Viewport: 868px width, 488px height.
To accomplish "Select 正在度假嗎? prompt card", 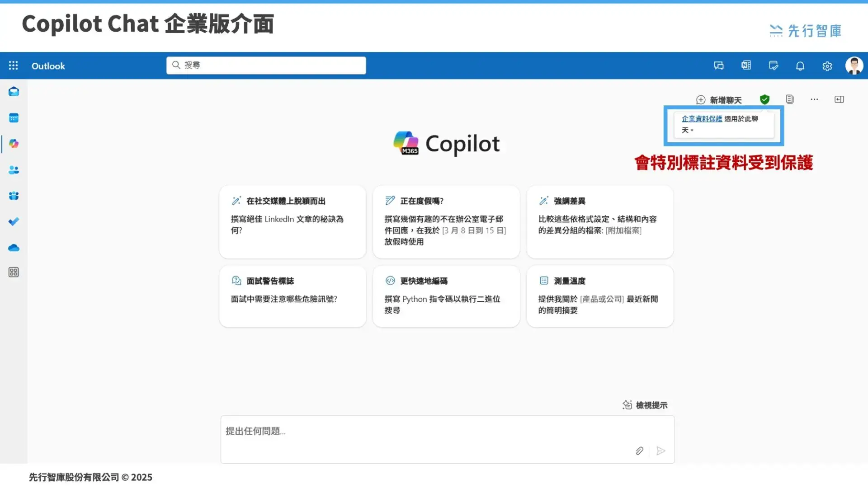I will pyautogui.click(x=446, y=222).
